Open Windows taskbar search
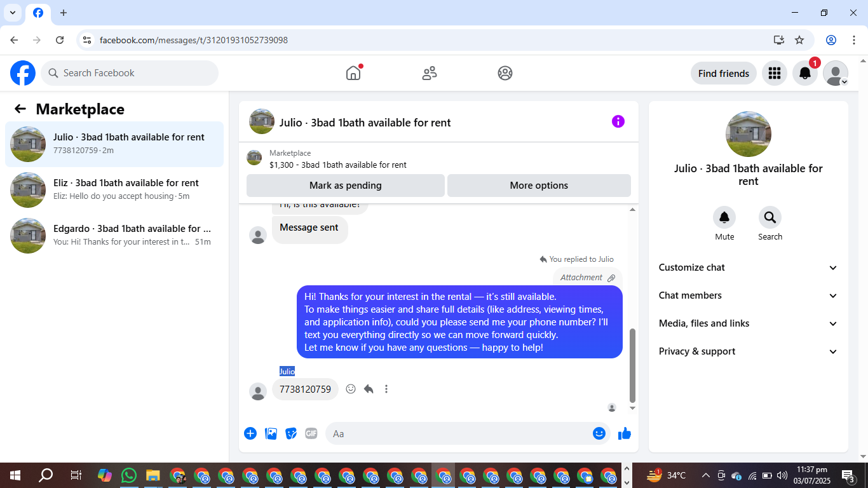 (x=46, y=475)
